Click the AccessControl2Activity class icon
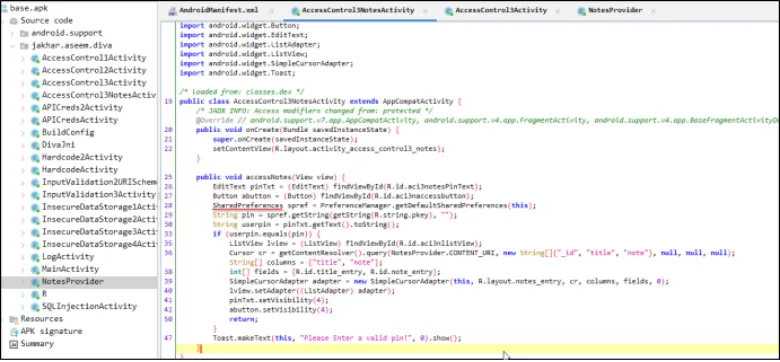 [x=35, y=71]
